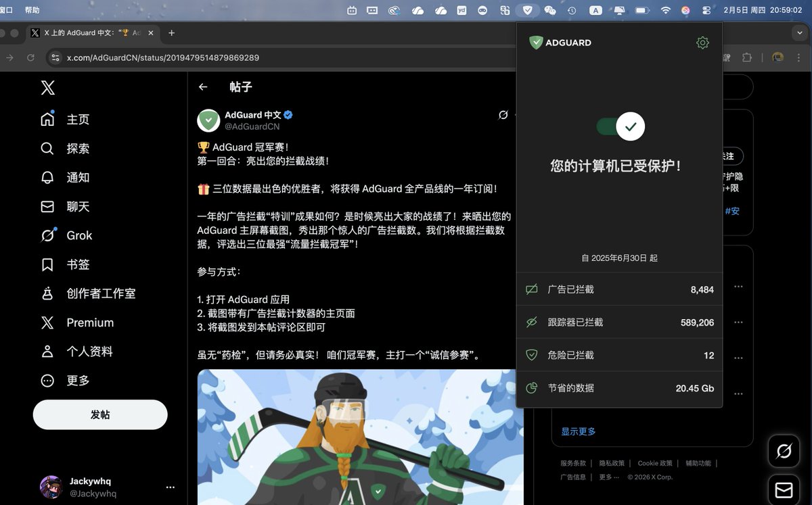812x505 pixels.
Task: Open AdGuard settings gear
Action: [x=702, y=43]
